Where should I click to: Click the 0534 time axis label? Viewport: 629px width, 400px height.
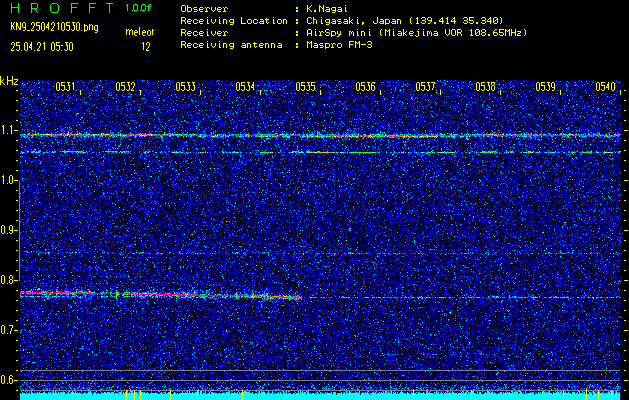point(245,87)
